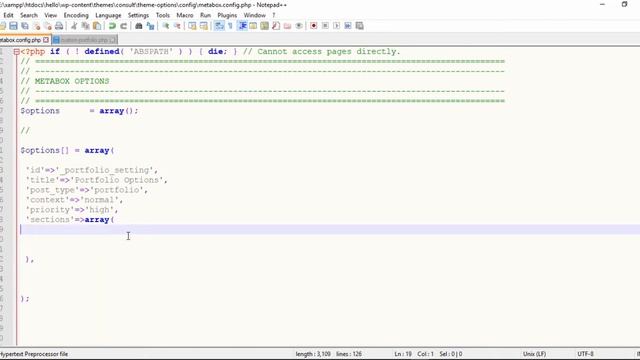Switch to the metabox.config.php tab

coord(20,40)
